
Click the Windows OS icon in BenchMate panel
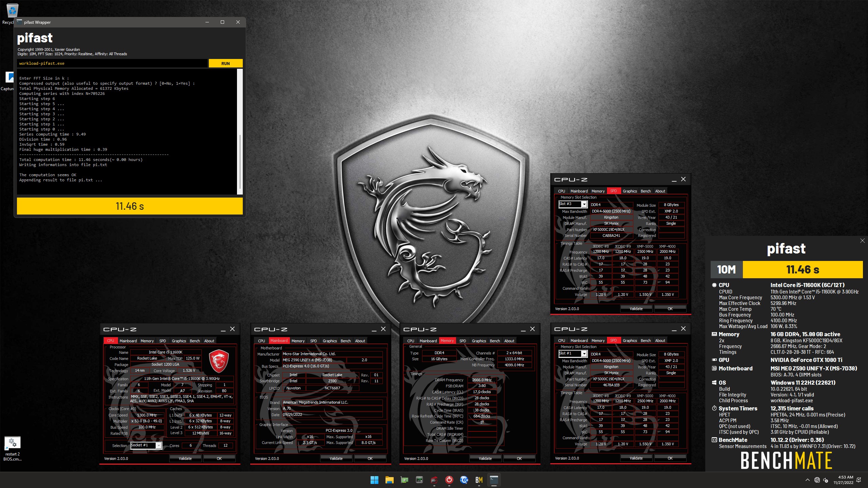pyautogui.click(x=714, y=383)
